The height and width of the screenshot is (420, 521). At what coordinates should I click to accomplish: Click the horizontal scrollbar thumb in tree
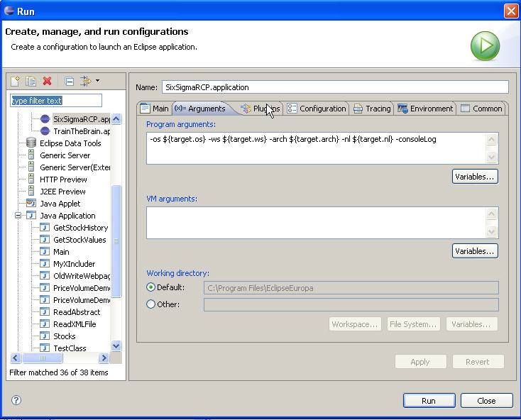42,358
